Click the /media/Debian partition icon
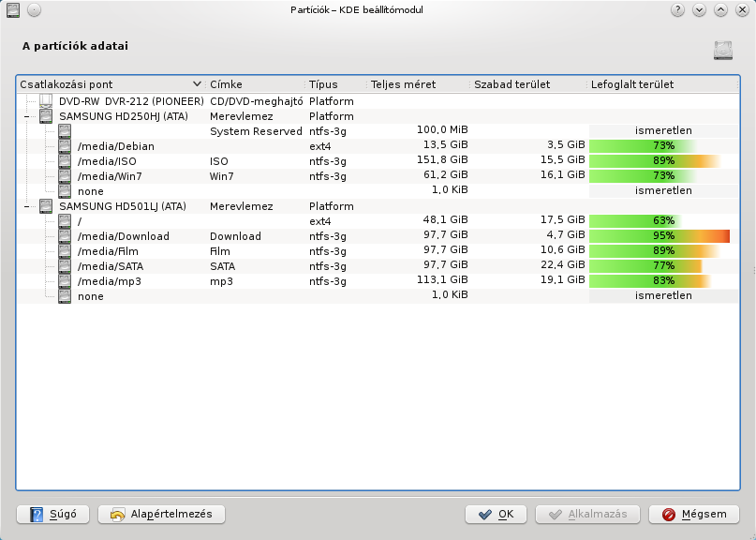This screenshot has width=756, height=540. (x=65, y=146)
